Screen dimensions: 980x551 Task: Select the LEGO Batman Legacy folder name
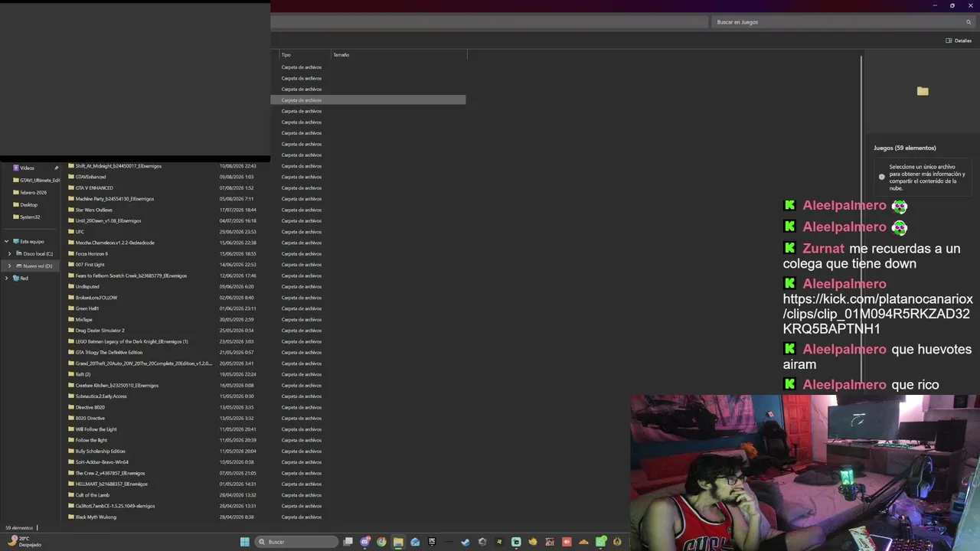coord(132,341)
